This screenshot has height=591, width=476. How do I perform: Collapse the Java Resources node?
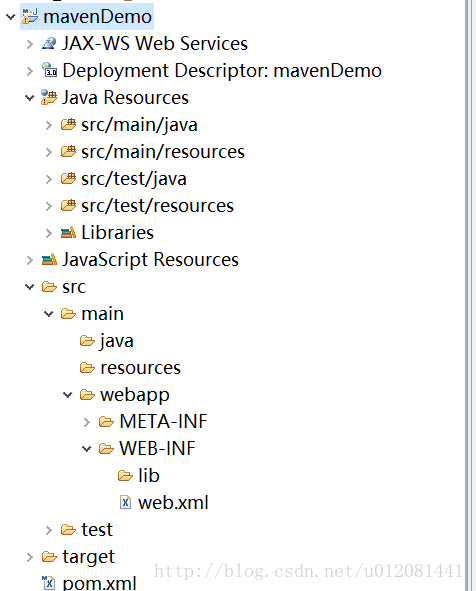[30, 98]
